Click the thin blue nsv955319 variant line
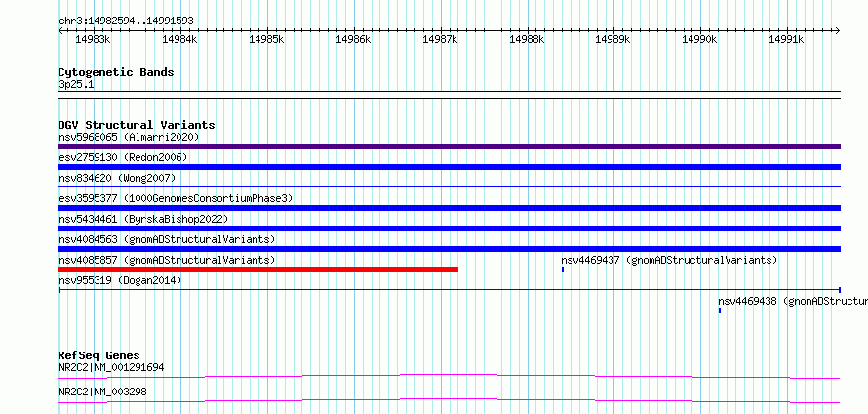Viewport: 868px width, 414px height. [449, 290]
